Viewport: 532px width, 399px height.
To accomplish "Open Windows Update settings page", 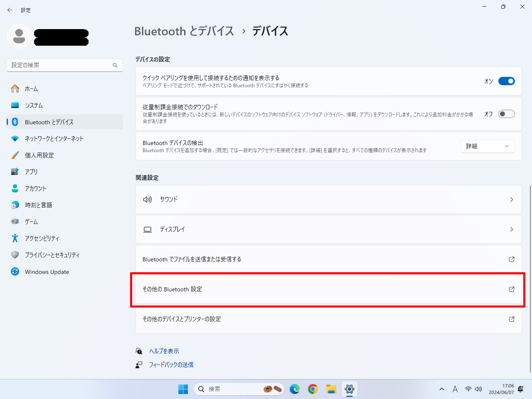I will tap(65, 271).
